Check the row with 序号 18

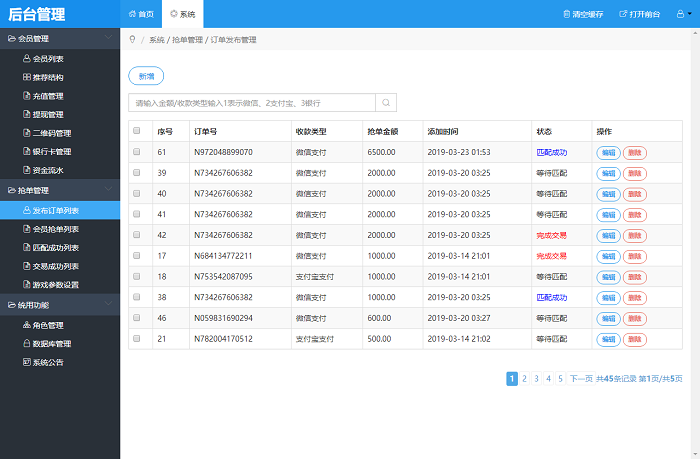pyautogui.click(x=137, y=276)
